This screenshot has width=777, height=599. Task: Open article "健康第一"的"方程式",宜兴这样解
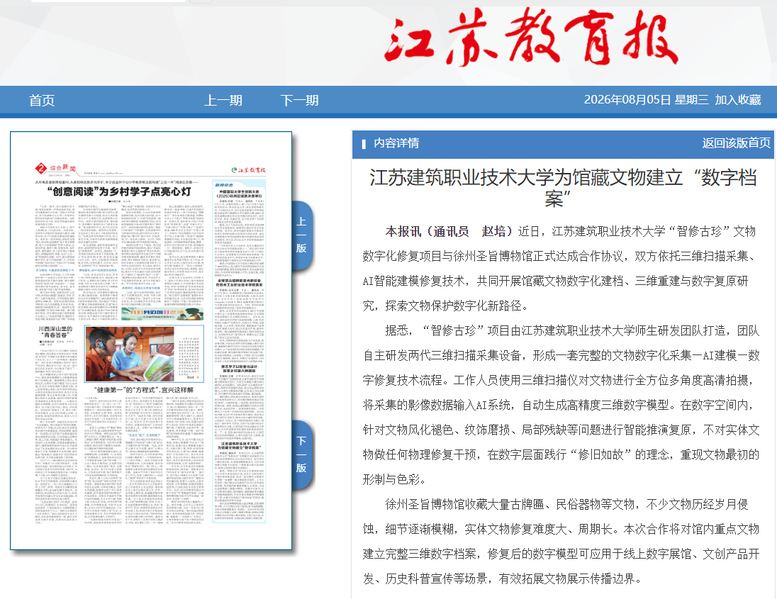(x=144, y=389)
